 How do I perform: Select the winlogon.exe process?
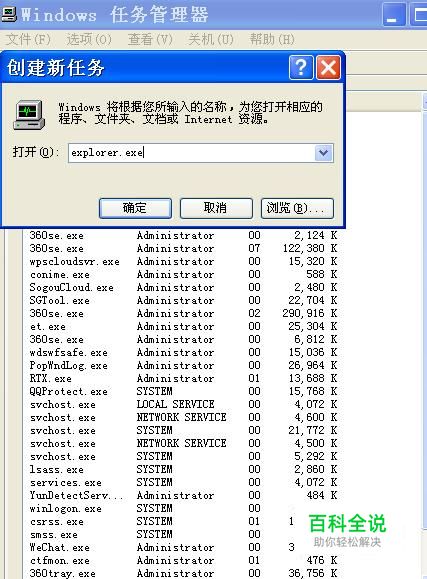[66, 509]
